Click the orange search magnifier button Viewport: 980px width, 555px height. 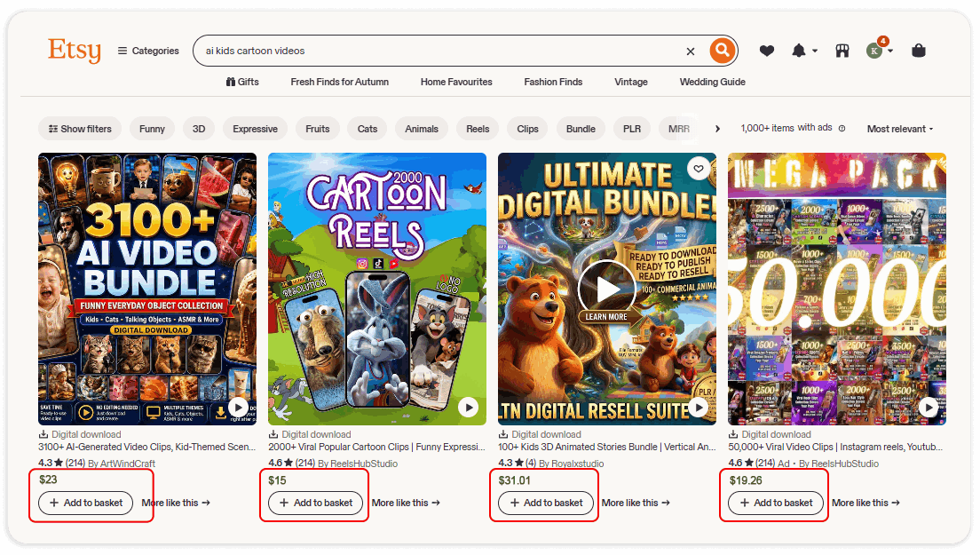click(722, 50)
